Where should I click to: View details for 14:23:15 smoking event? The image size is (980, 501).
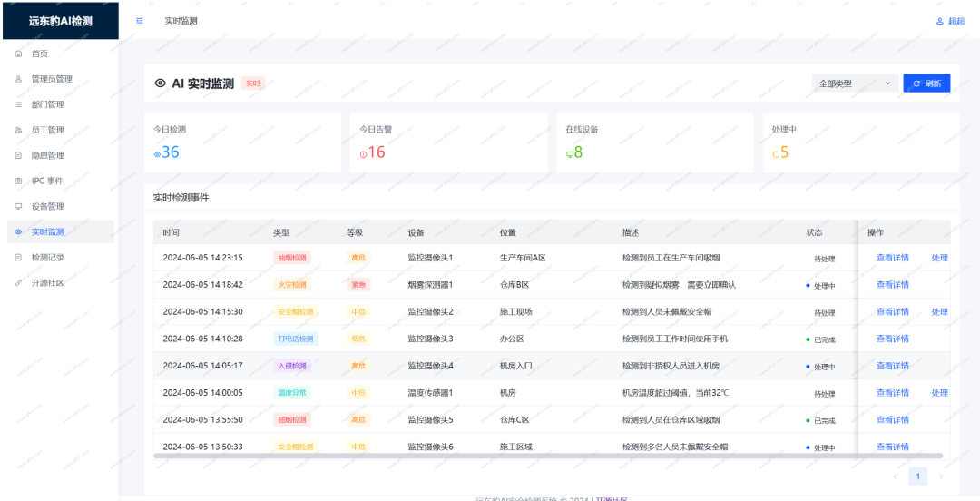click(x=893, y=258)
